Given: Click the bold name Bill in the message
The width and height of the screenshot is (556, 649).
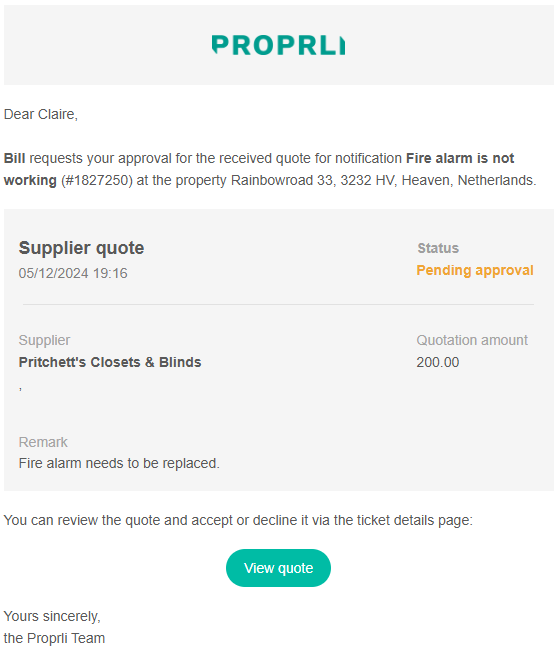Looking at the screenshot, I should (x=14, y=158).
